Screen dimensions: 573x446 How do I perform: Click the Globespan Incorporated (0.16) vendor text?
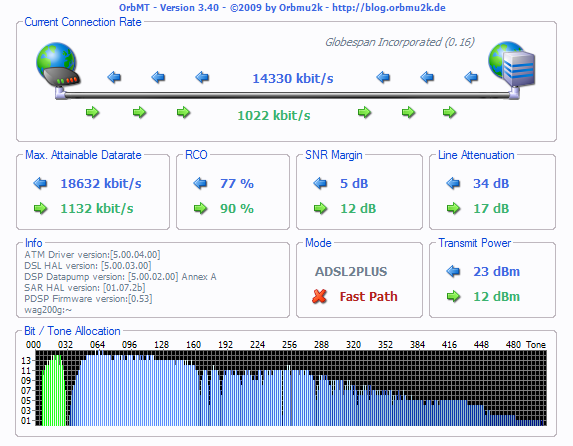(400, 42)
